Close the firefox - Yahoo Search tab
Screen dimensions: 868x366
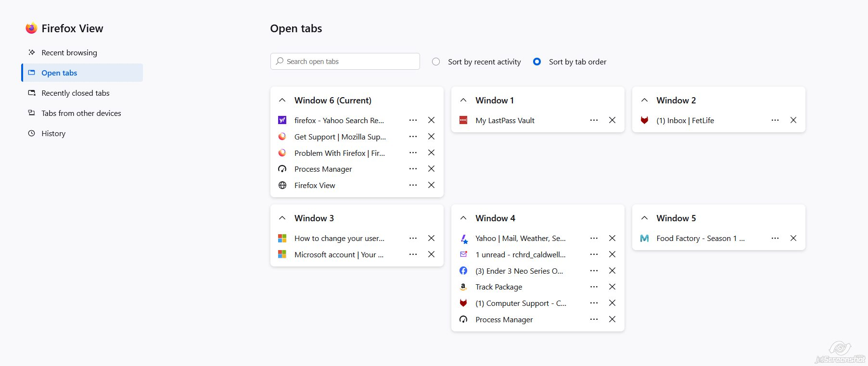pos(431,120)
